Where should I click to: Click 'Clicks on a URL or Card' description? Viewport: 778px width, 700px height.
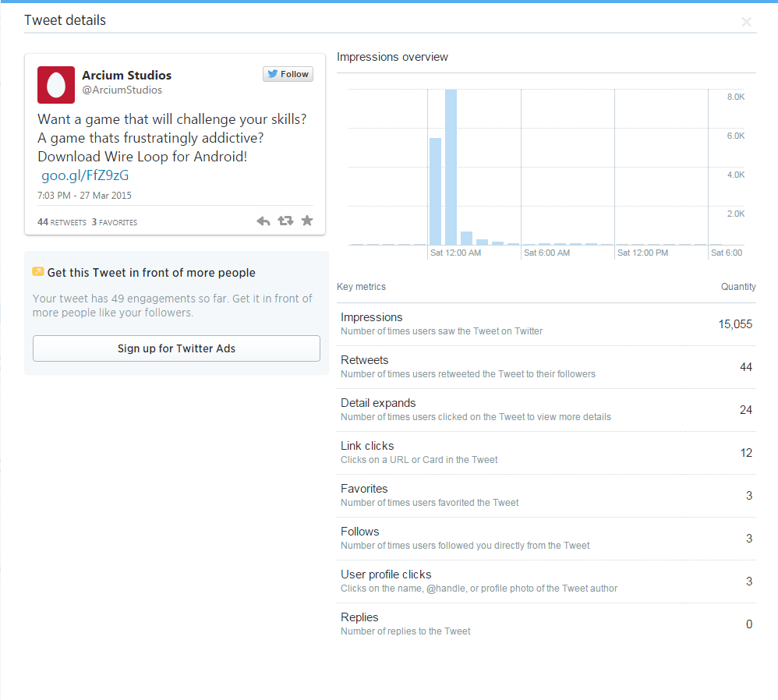(x=419, y=460)
